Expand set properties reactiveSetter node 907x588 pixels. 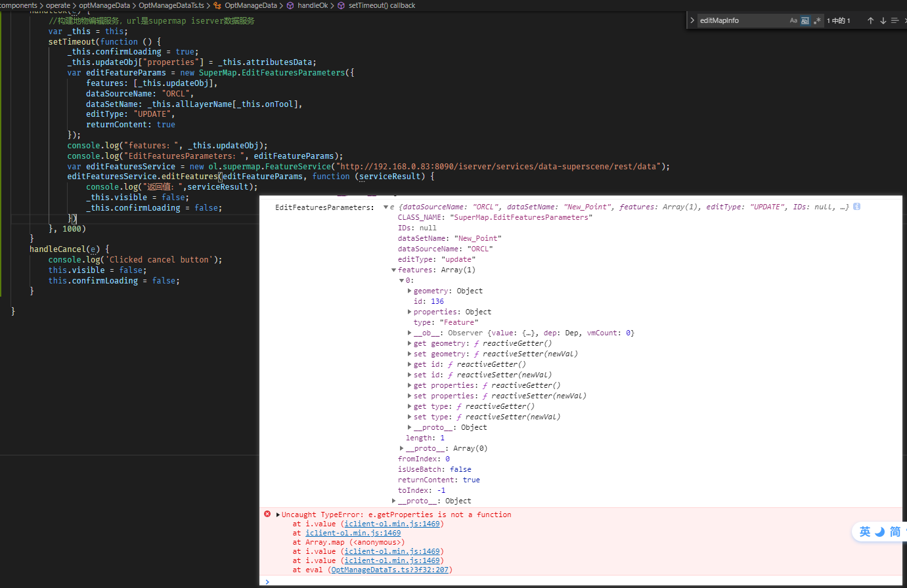(x=409, y=396)
